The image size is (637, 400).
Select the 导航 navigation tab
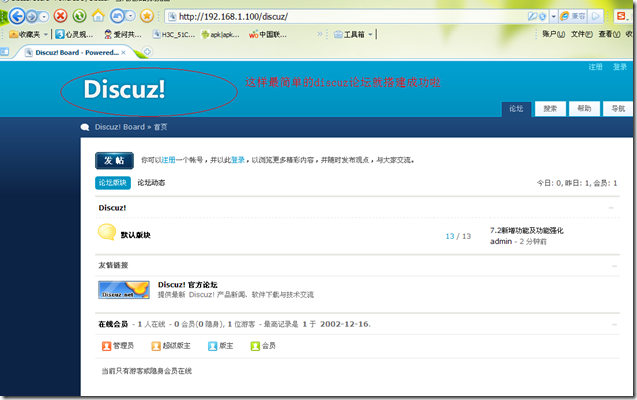[x=618, y=108]
